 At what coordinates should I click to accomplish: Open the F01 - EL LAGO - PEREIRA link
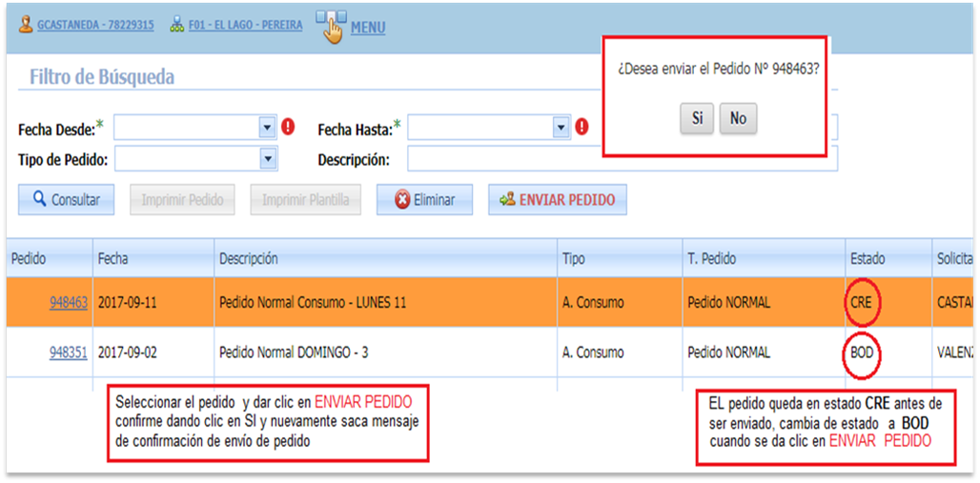245,26
